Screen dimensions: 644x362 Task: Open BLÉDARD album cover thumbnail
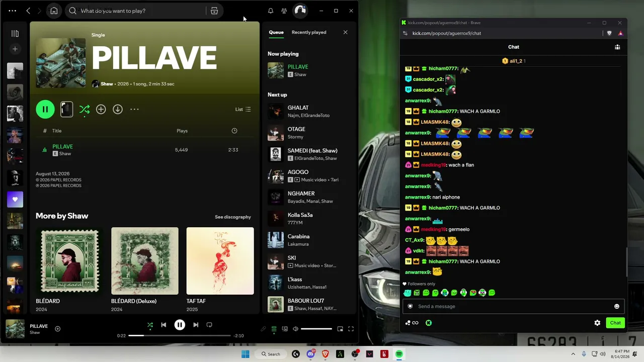click(x=69, y=261)
